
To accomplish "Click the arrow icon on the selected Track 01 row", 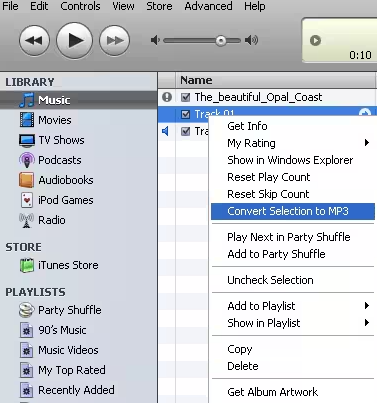I will [365, 113].
